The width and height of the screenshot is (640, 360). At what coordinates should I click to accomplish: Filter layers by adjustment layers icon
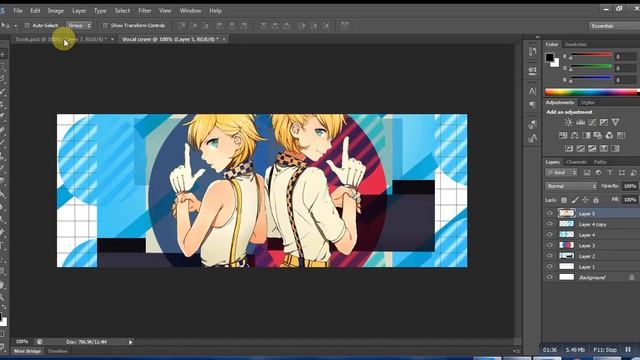tap(598, 173)
